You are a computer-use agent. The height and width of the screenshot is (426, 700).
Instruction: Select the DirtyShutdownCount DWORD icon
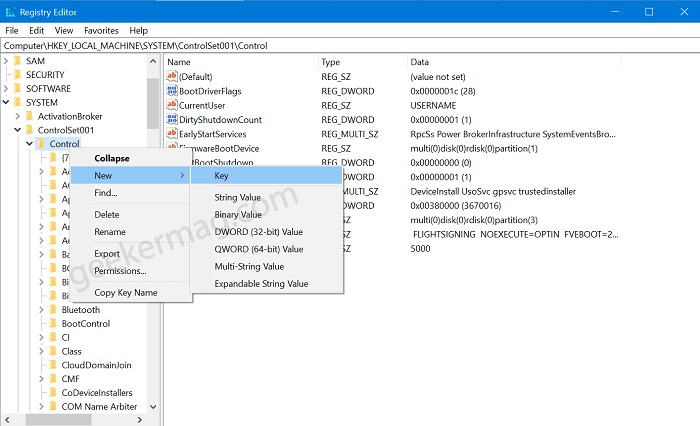coord(172,119)
